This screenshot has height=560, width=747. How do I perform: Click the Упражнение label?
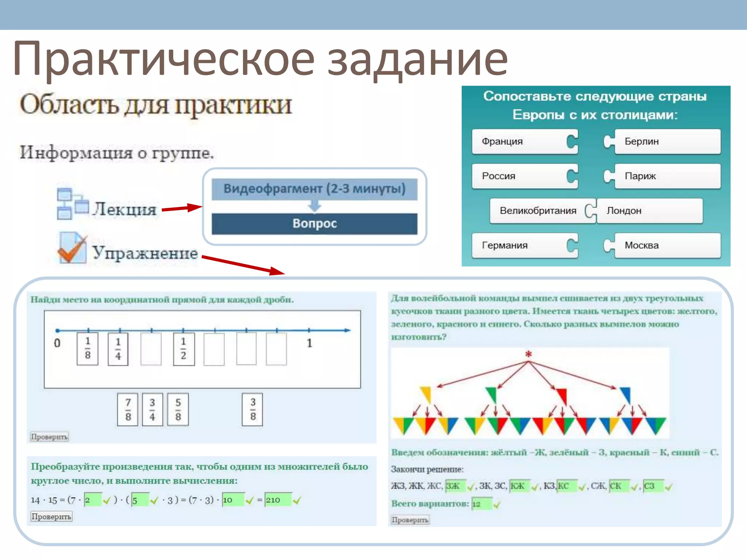(145, 253)
